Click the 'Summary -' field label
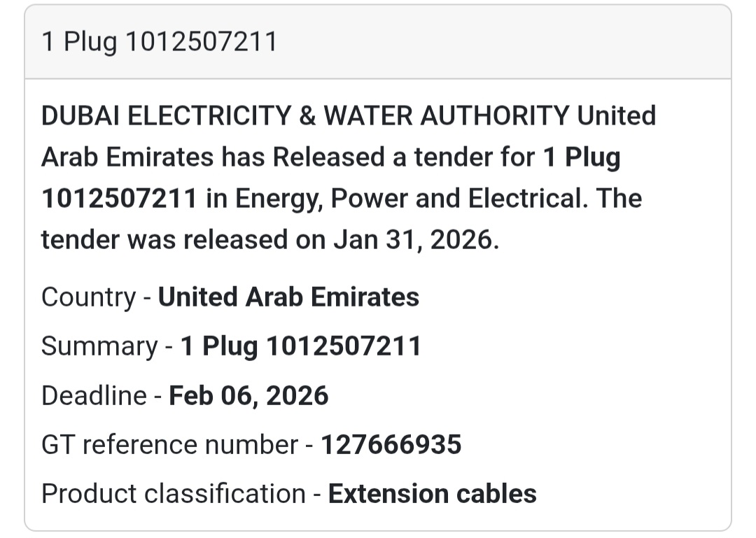The width and height of the screenshot is (756, 538). pyautogui.click(x=107, y=347)
